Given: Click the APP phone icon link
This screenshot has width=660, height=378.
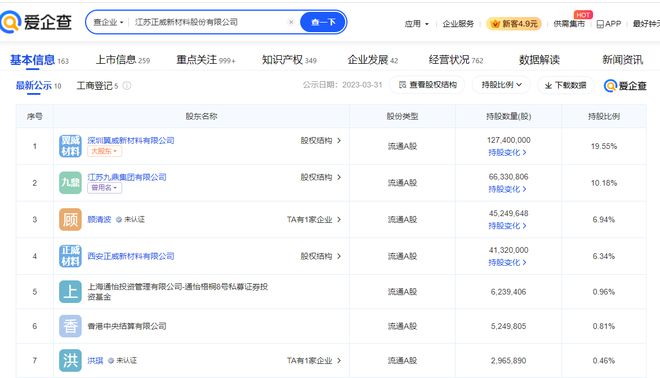Looking at the screenshot, I should pyautogui.click(x=609, y=24).
